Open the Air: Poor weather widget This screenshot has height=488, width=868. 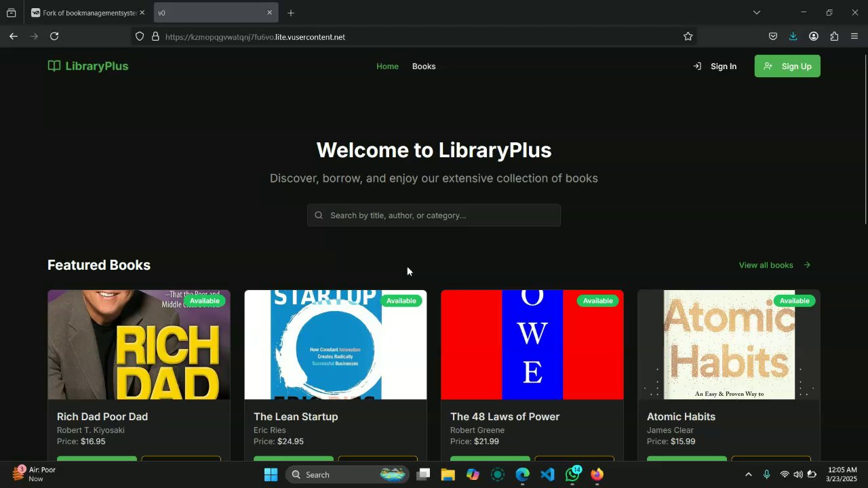34,474
